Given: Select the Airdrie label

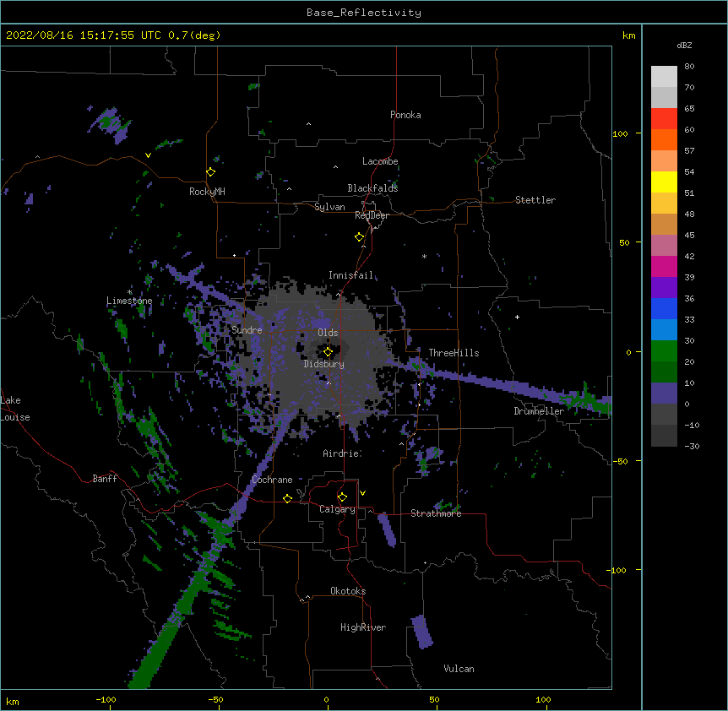Looking at the screenshot, I should click(x=341, y=453).
